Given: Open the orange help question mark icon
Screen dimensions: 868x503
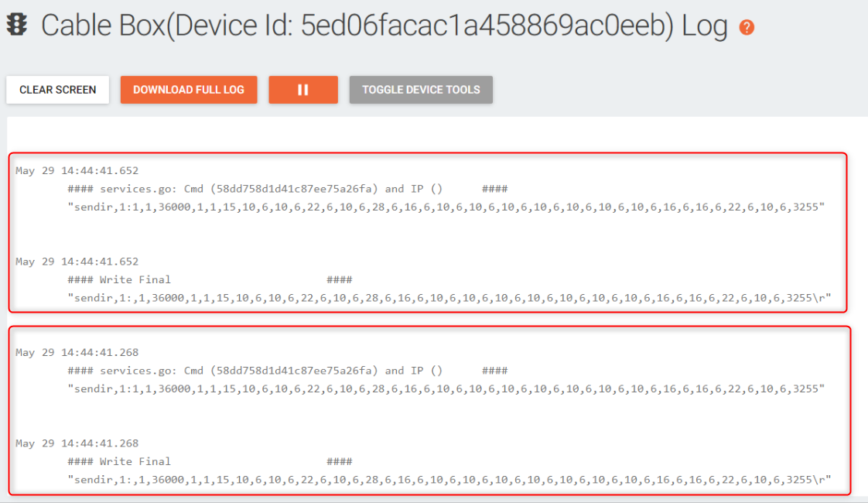Looking at the screenshot, I should (747, 27).
